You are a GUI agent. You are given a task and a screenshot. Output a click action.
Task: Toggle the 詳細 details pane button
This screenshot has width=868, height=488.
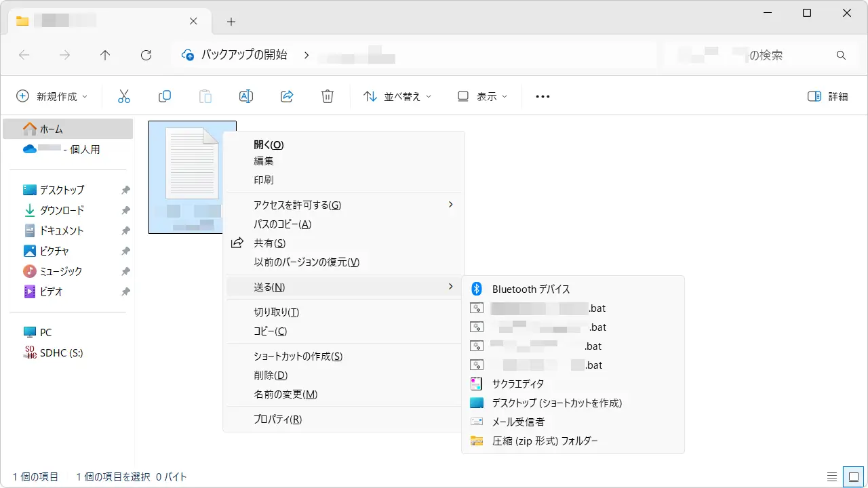[x=828, y=96]
